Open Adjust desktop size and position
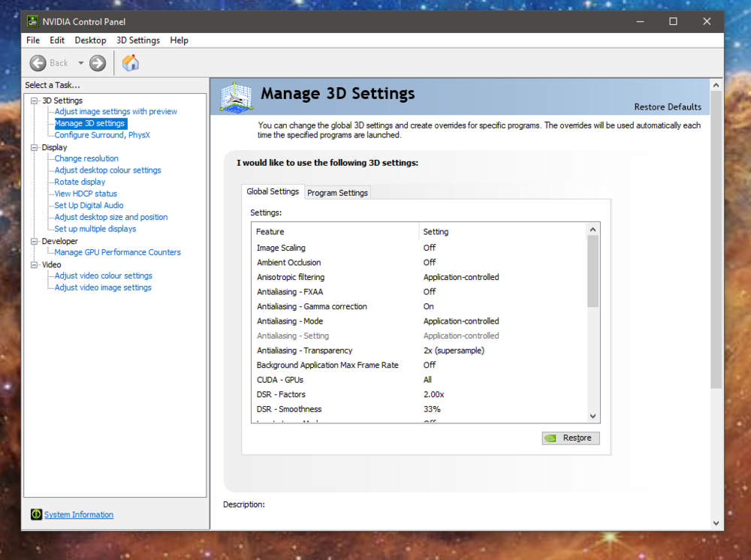This screenshot has width=751, height=560. [111, 217]
